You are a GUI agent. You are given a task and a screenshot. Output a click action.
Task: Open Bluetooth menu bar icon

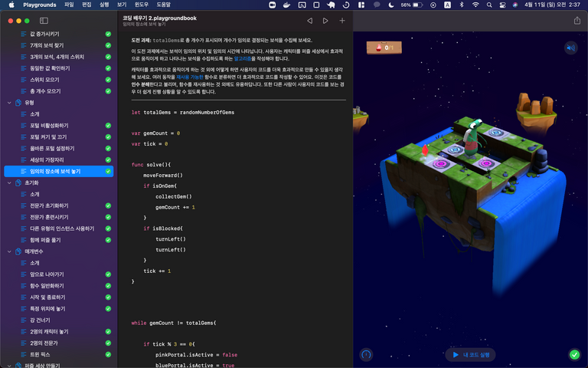click(462, 5)
